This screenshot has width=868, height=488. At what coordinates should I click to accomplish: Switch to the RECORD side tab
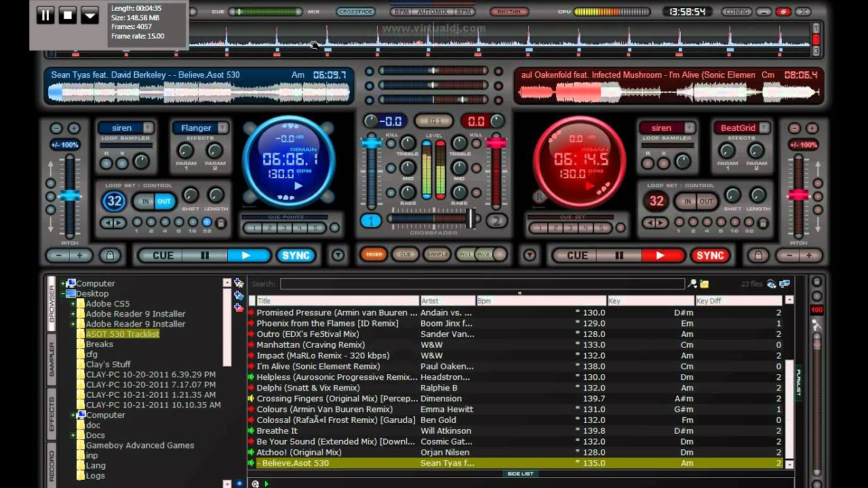click(x=51, y=464)
